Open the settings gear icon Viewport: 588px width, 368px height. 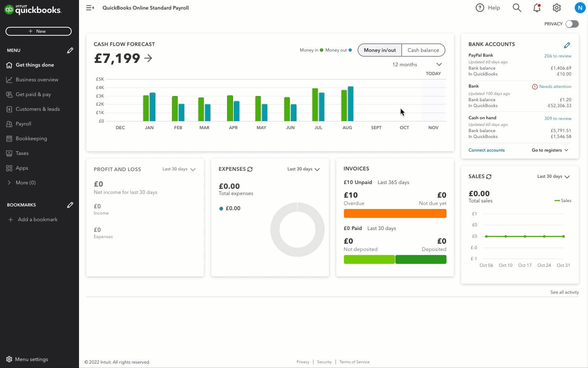(x=556, y=8)
